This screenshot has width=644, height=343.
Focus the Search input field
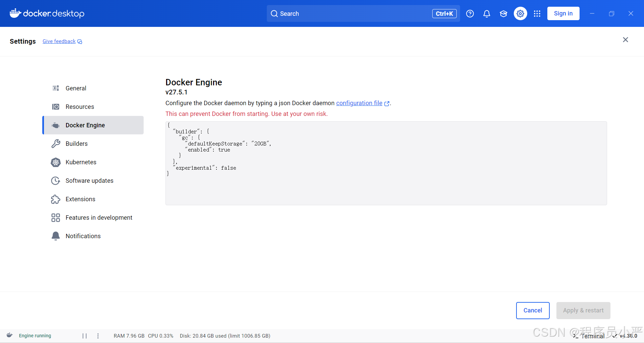363,13
